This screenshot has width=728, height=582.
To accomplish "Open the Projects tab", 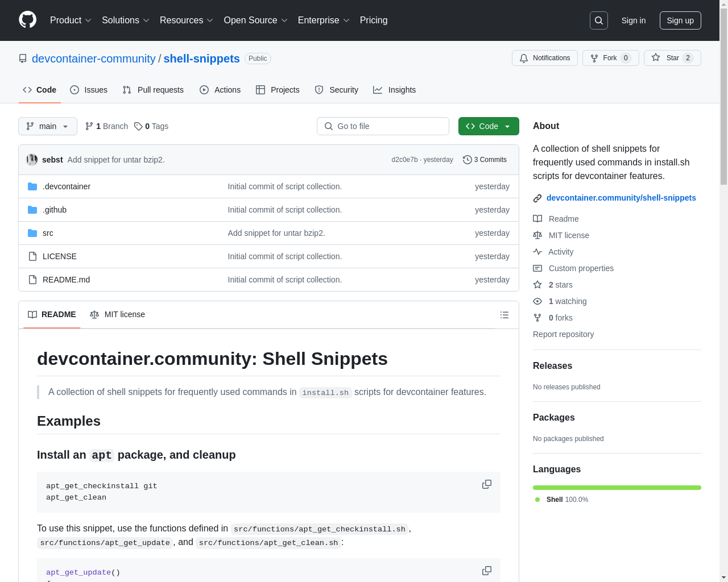I will (x=278, y=90).
